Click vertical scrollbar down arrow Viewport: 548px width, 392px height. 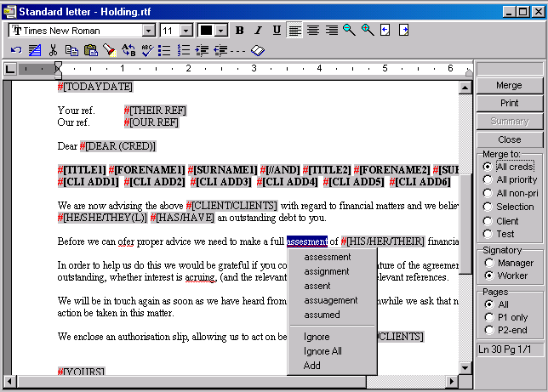tap(465, 367)
